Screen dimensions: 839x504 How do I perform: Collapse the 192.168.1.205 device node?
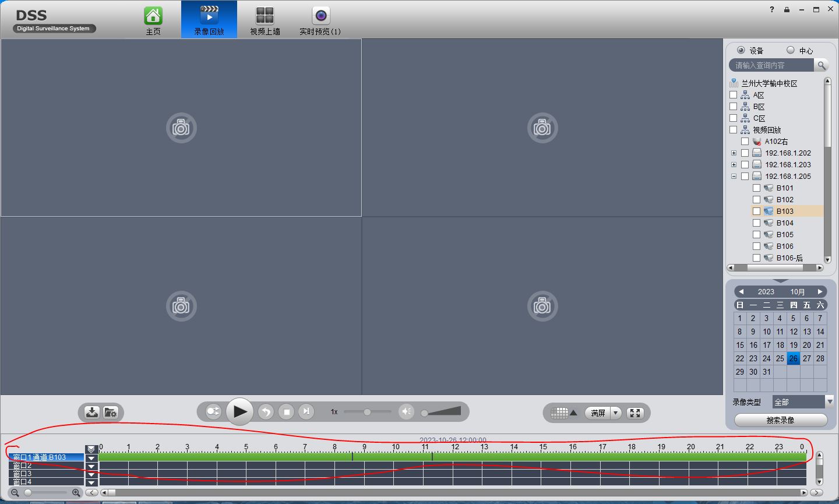[734, 177]
